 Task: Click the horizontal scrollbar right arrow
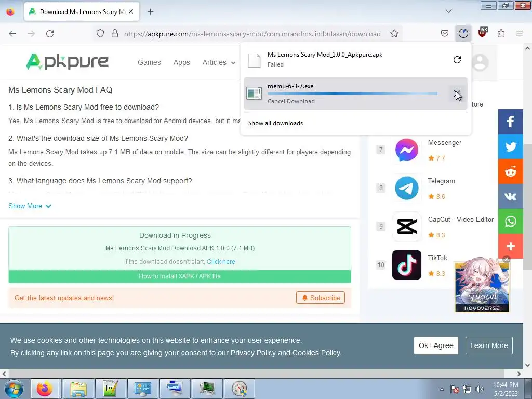pos(519,374)
